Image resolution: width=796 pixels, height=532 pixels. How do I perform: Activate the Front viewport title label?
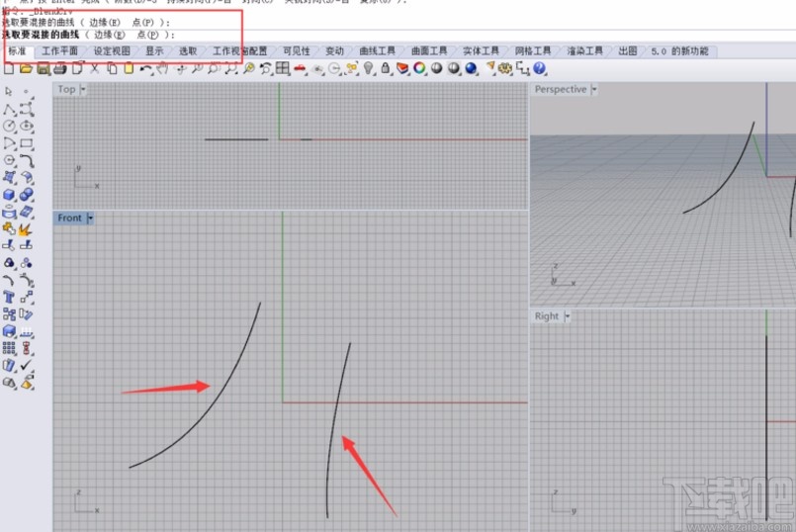tap(69, 219)
